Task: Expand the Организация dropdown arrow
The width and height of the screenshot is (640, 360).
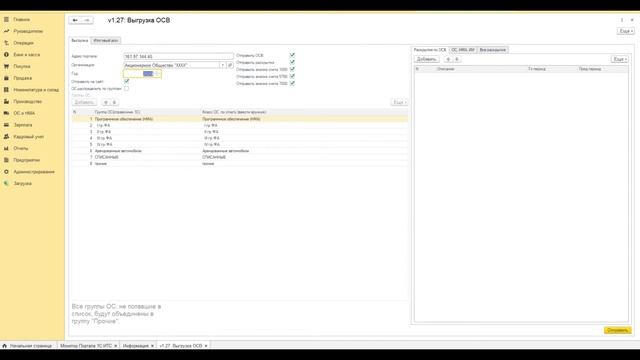Action: coord(223,65)
